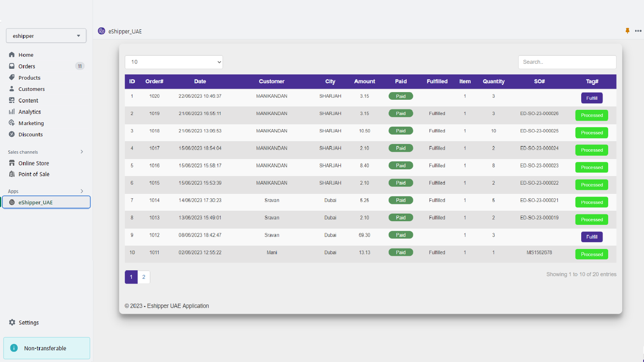This screenshot has width=644, height=362.
Task: Click the eShipper_UAE logo in page header
Action: tap(101, 31)
